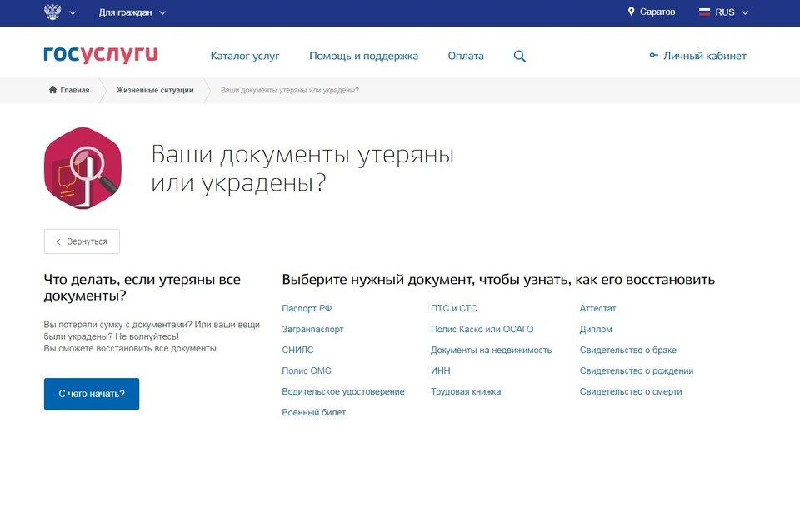Go to the "Жизненные ситуации" breadcrumb

pyautogui.click(x=155, y=90)
